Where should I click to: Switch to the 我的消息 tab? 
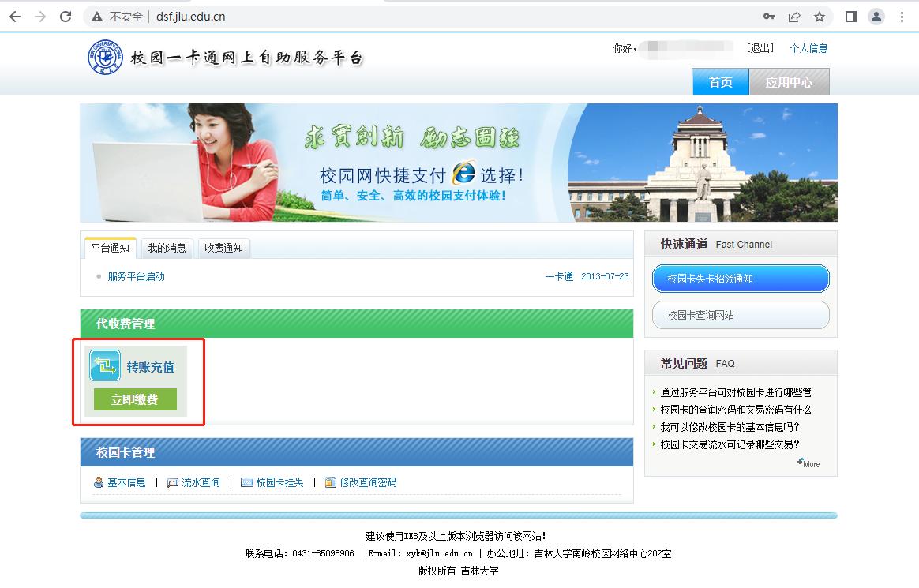(167, 248)
